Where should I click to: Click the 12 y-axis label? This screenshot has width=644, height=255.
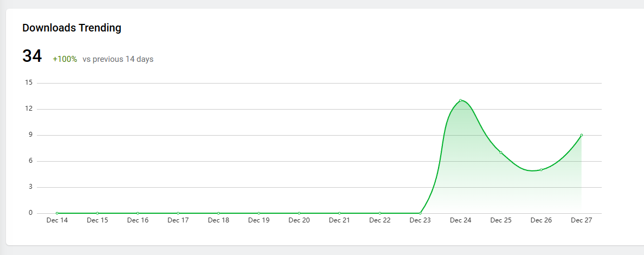pyautogui.click(x=29, y=109)
